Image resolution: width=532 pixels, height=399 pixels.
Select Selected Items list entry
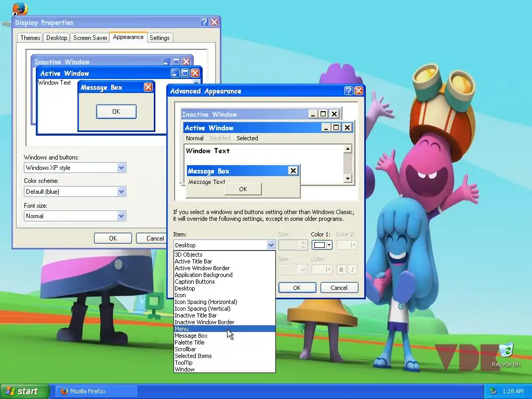[x=224, y=356]
